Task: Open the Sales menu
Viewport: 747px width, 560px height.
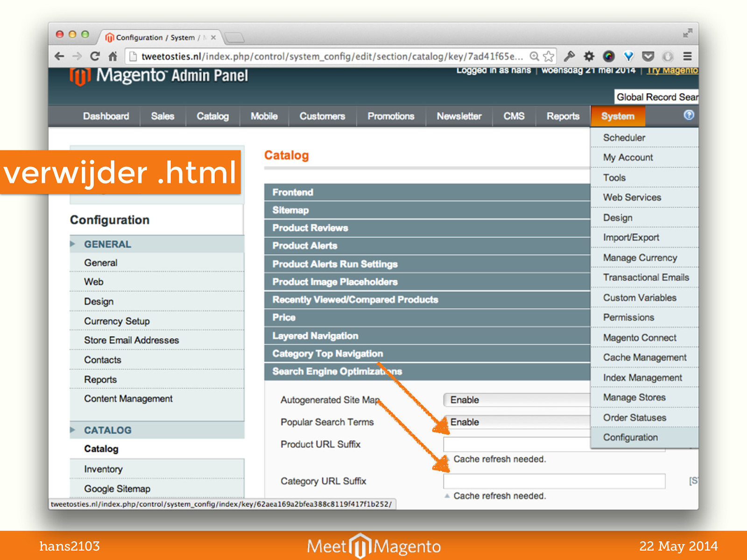Action: tap(162, 116)
